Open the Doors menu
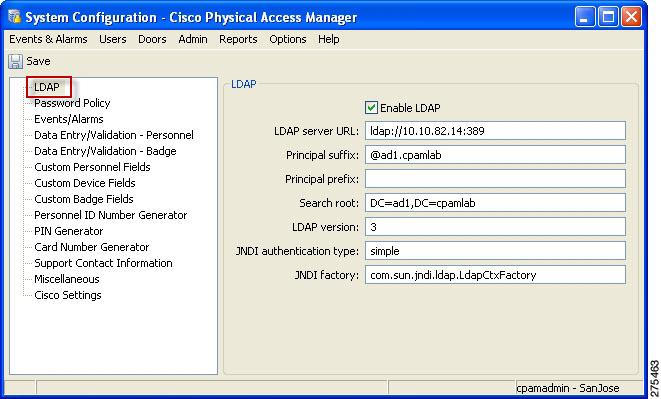Image resolution: width=661 pixels, height=399 pixels. tap(152, 39)
